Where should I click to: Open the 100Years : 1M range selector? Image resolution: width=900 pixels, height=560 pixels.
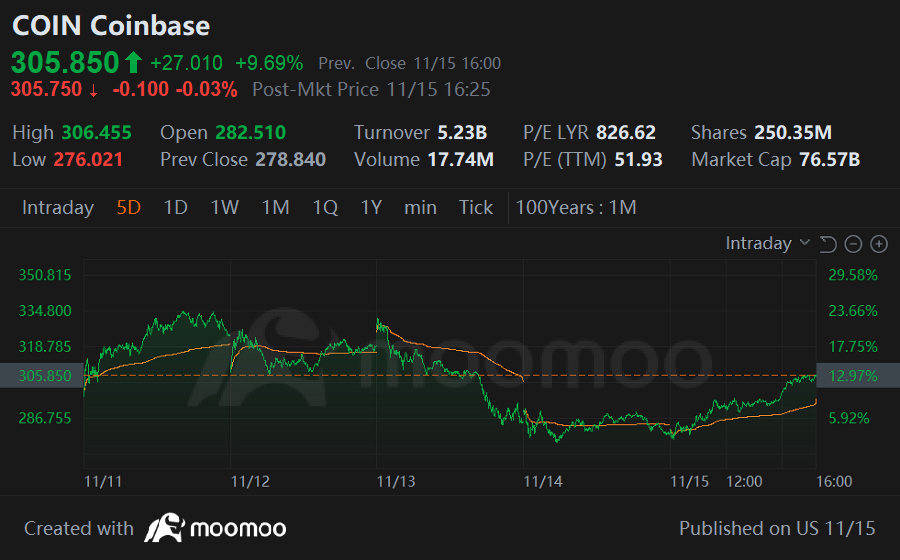576,207
